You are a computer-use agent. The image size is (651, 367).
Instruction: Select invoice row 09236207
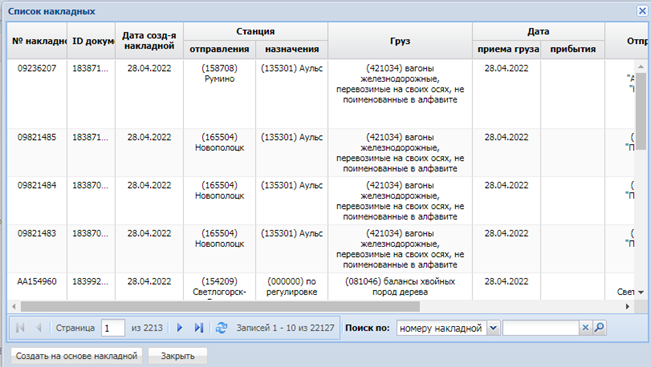coord(321,94)
